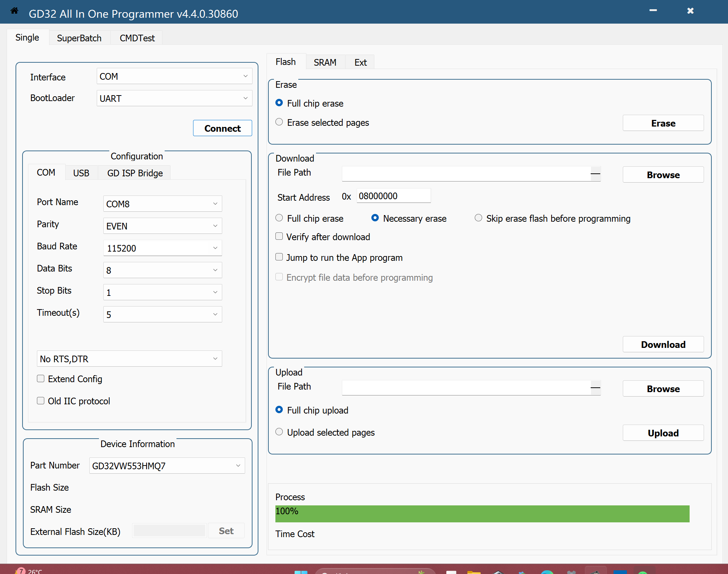
Task: Click the Start Address input field
Action: [393, 196]
